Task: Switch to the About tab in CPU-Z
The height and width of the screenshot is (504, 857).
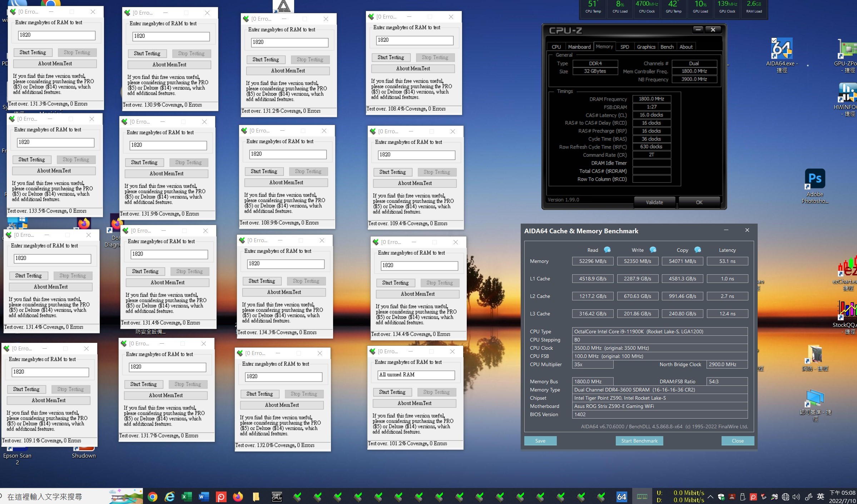Action: [686, 47]
